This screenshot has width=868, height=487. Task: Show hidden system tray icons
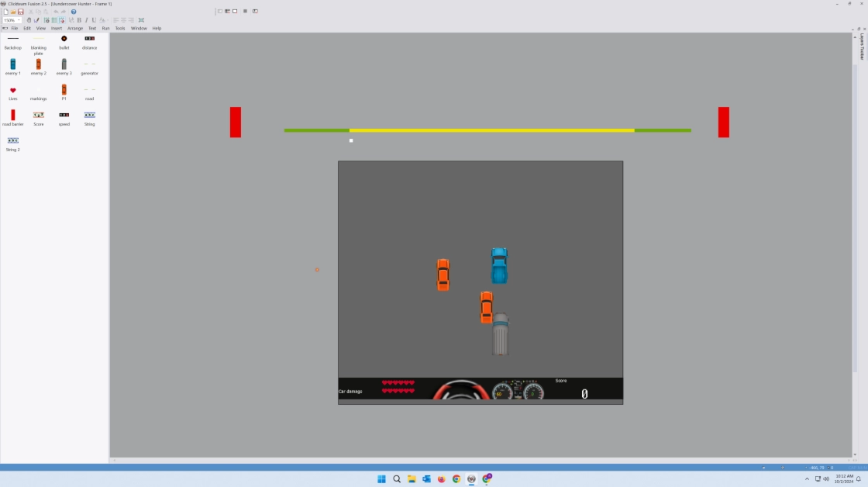click(x=807, y=479)
